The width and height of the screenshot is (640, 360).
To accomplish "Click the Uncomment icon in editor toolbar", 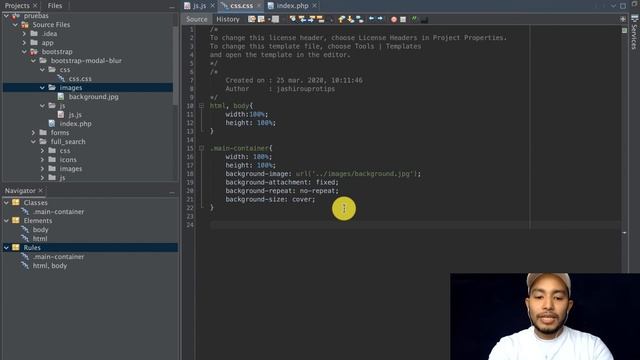I will [x=424, y=20].
